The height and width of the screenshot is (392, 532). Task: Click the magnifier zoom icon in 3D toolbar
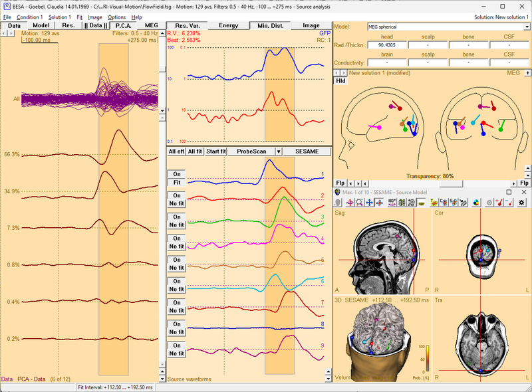359,202
